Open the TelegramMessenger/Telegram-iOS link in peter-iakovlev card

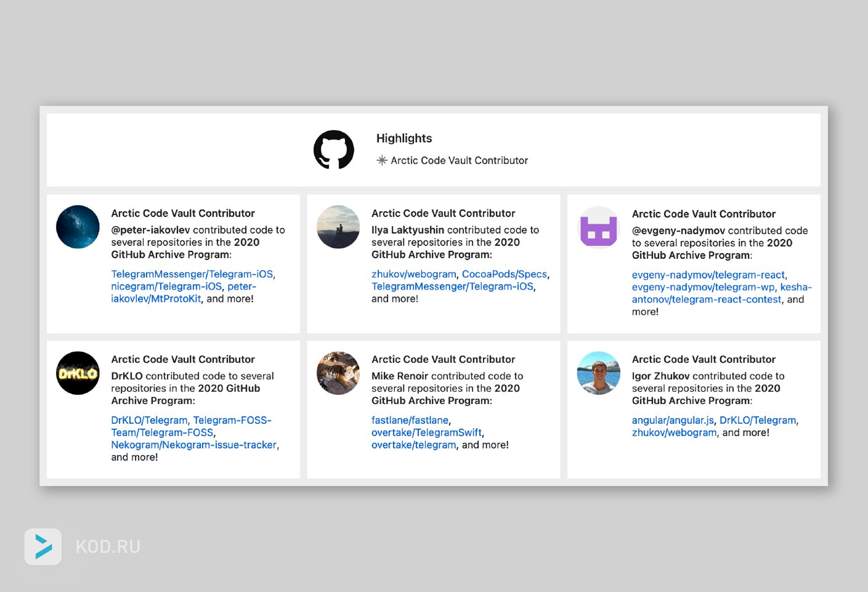[x=192, y=274]
